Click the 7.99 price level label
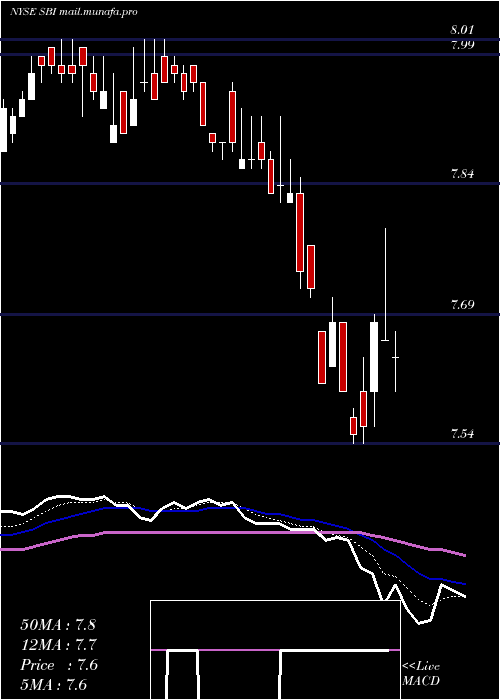The image size is (500, 700). (462, 45)
